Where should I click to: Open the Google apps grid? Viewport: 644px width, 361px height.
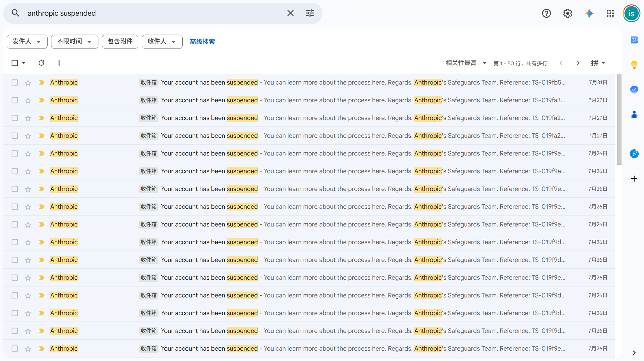[610, 13]
